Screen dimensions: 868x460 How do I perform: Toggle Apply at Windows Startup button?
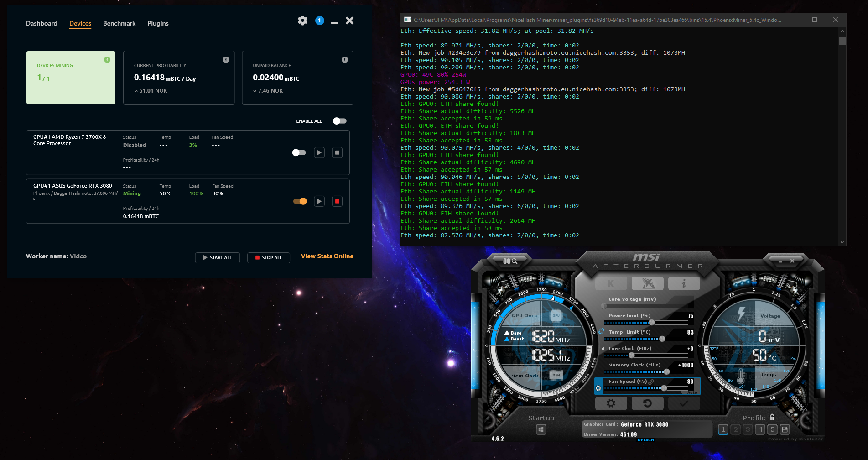tap(541, 429)
